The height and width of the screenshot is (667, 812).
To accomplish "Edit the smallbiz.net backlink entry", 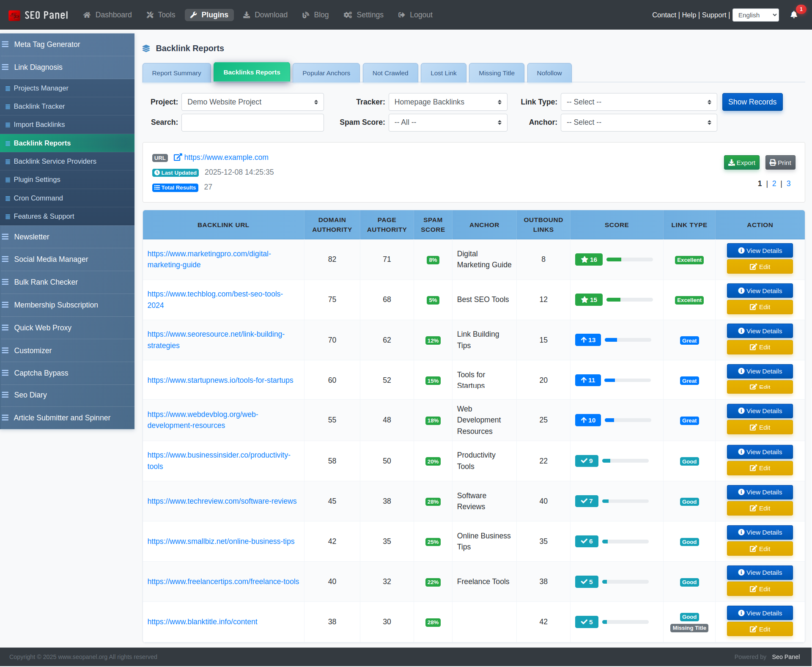I will (x=760, y=549).
